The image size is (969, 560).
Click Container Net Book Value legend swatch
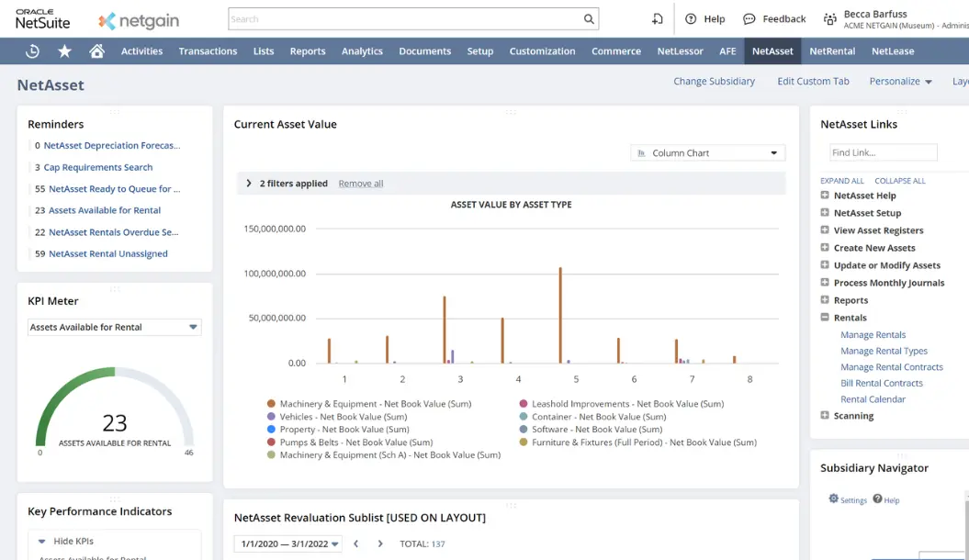point(524,417)
